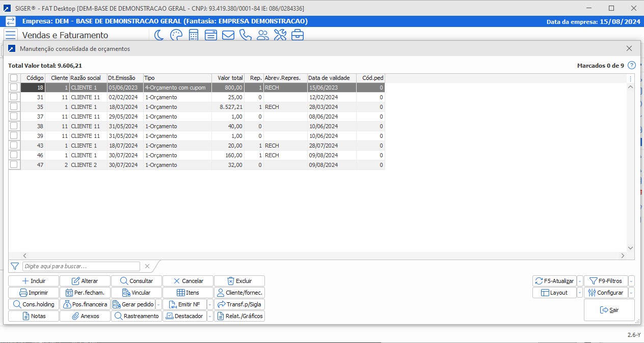Click the filter funnel icon beside search
Screen dimensions: 644x343
(15, 266)
